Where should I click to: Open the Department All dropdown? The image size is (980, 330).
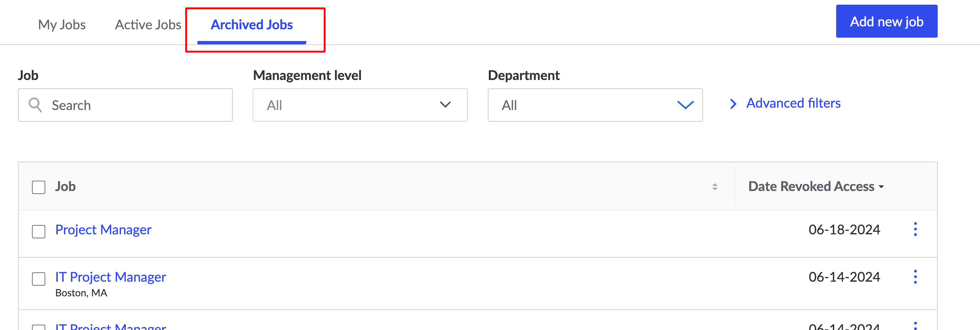coord(595,105)
